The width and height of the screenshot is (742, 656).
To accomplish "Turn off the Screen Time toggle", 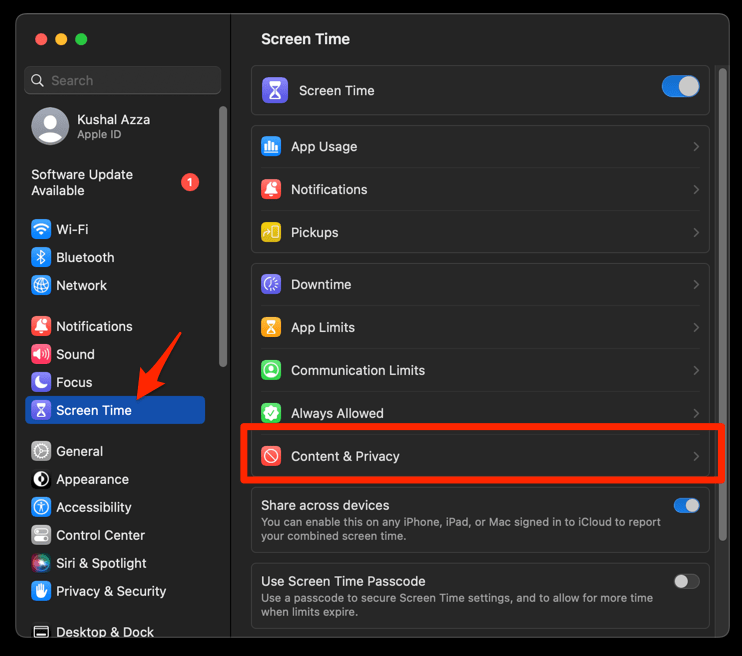I will coord(680,87).
